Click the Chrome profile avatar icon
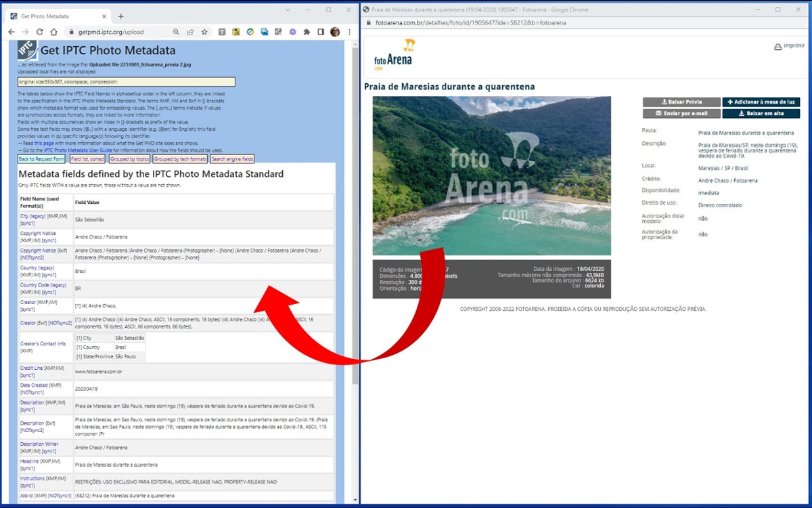 (336, 31)
